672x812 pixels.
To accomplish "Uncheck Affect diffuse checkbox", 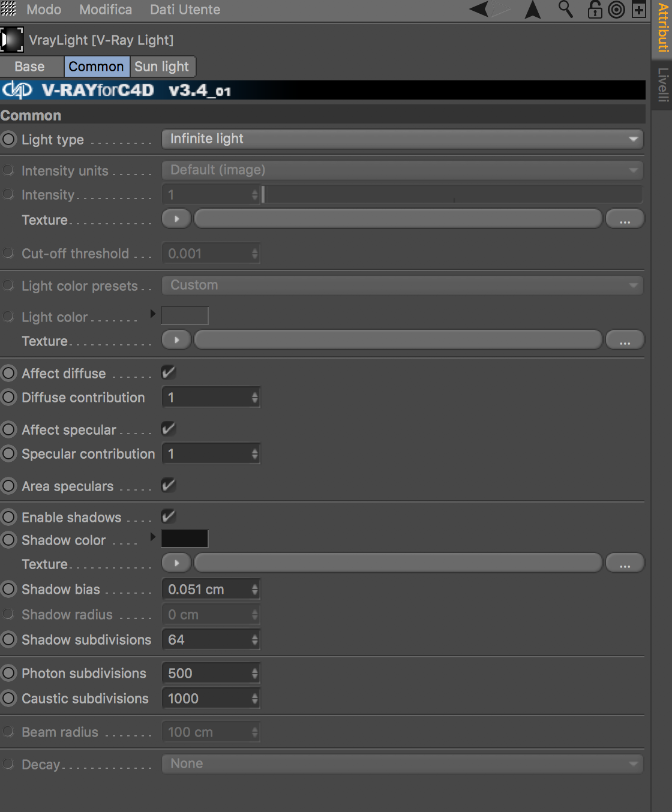I will pyautogui.click(x=169, y=372).
